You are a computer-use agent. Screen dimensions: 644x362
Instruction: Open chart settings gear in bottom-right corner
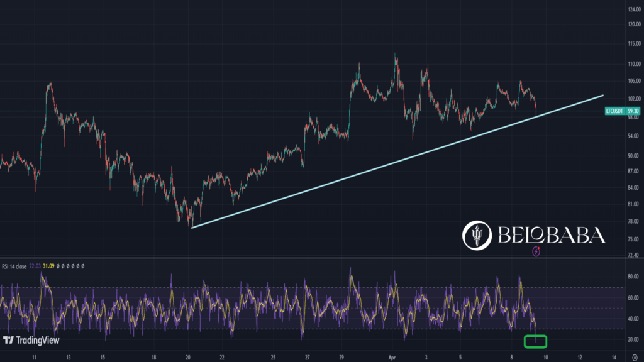coord(634,355)
